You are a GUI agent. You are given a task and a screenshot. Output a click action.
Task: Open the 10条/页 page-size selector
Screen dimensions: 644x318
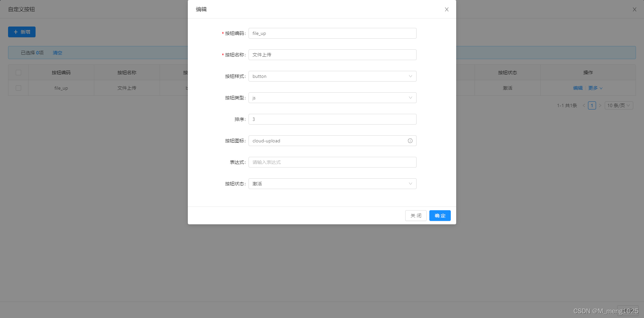(619, 105)
